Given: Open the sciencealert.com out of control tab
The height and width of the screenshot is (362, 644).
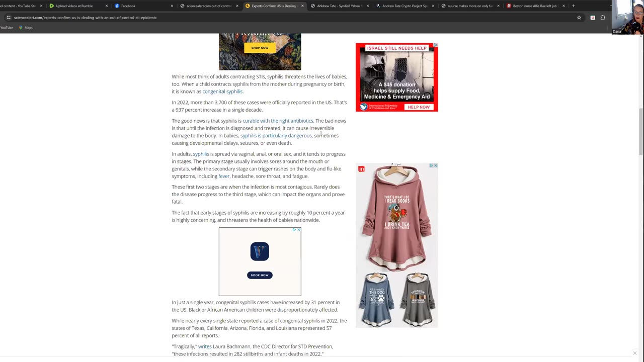Looking at the screenshot, I should (x=208, y=6).
